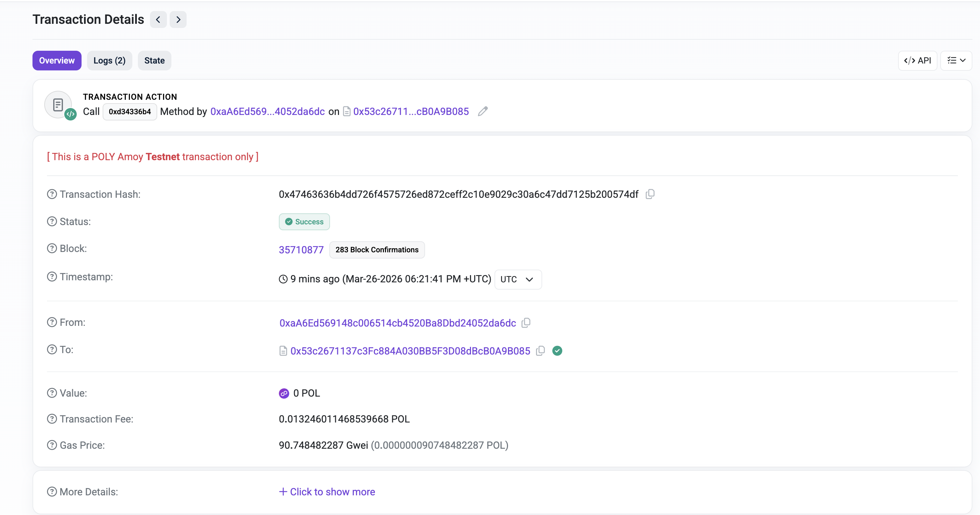Screen dimensions: 980x515
Task: Copy the From address
Action: tap(526, 323)
